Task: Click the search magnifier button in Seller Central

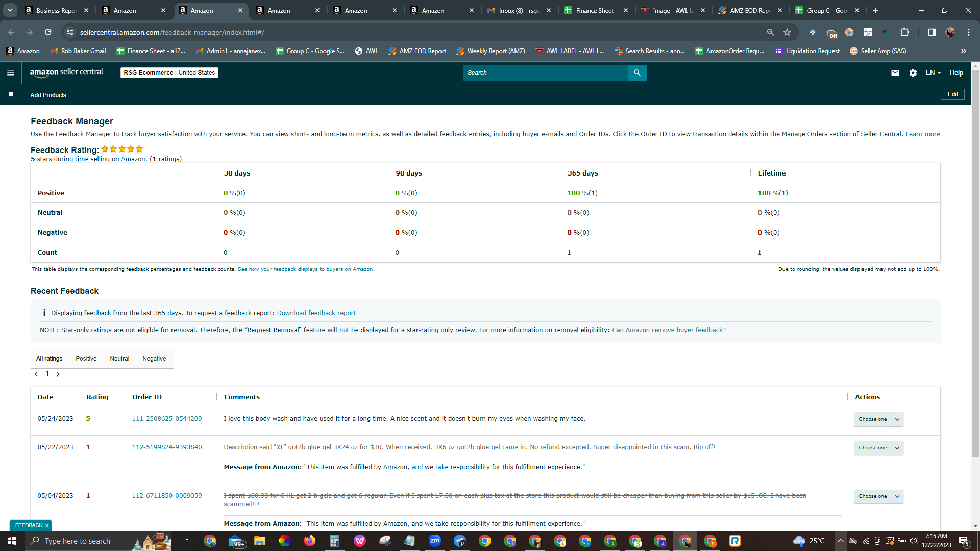Action: [x=637, y=73]
